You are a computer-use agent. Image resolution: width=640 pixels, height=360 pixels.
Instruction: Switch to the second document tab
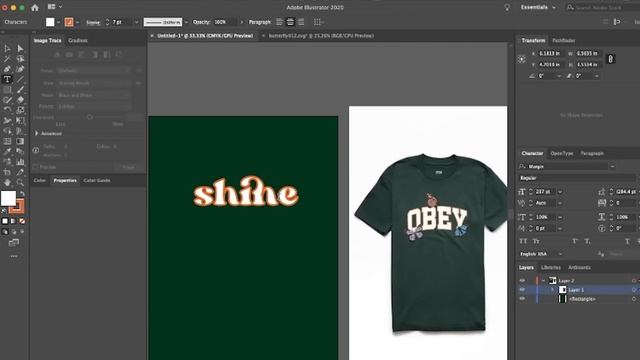321,36
